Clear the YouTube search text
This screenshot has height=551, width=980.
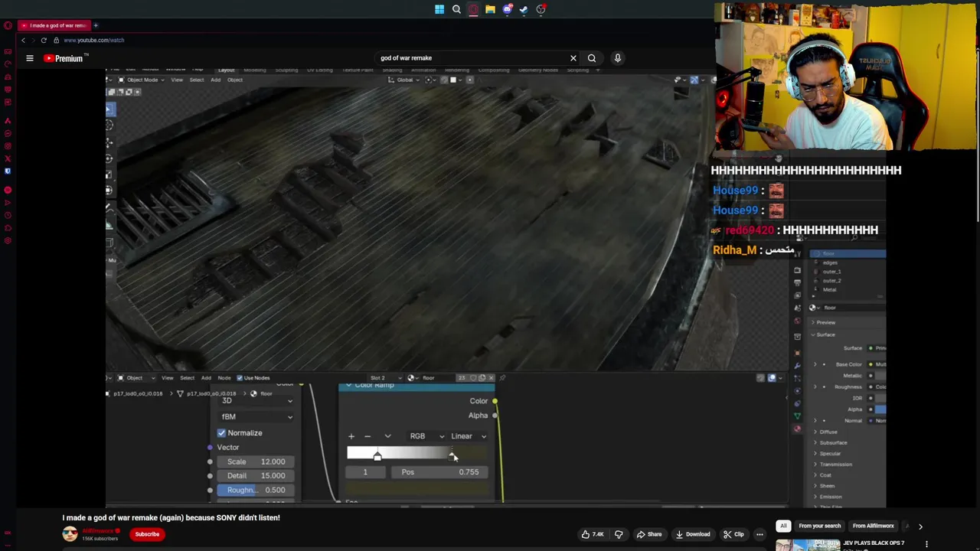[573, 58]
